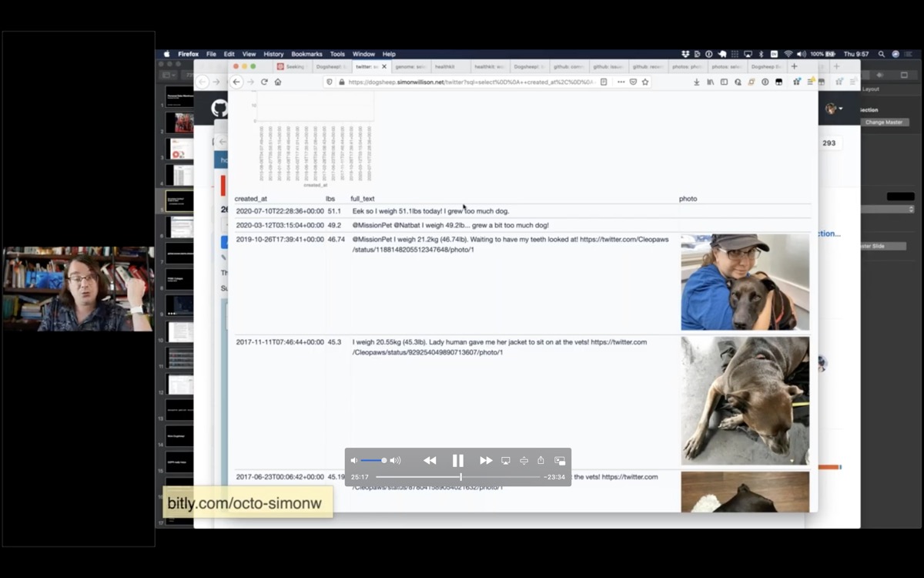
Task: Open the GitHub avatar dropdown behind the window
Action: tap(834, 109)
